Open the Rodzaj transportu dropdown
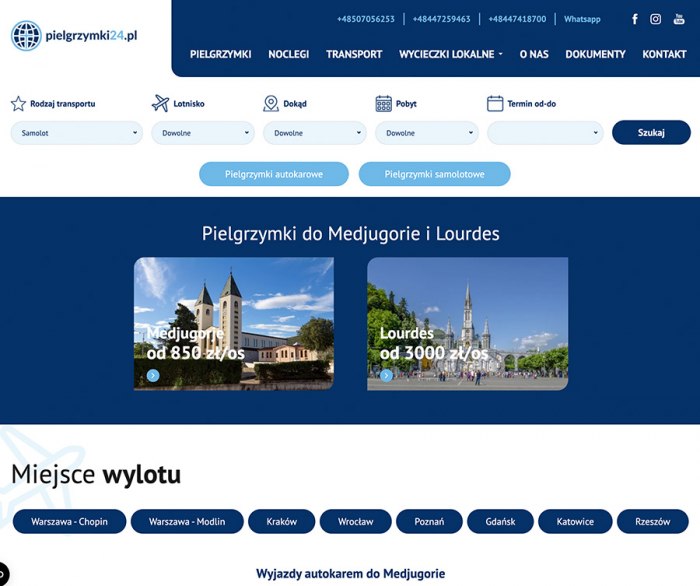The width and height of the screenshot is (700, 586). (77, 133)
